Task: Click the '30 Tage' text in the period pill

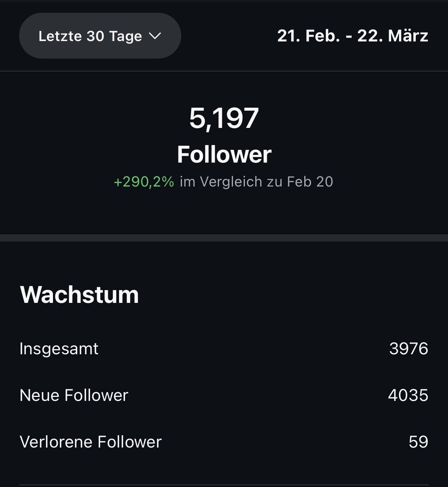Action: tap(114, 36)
